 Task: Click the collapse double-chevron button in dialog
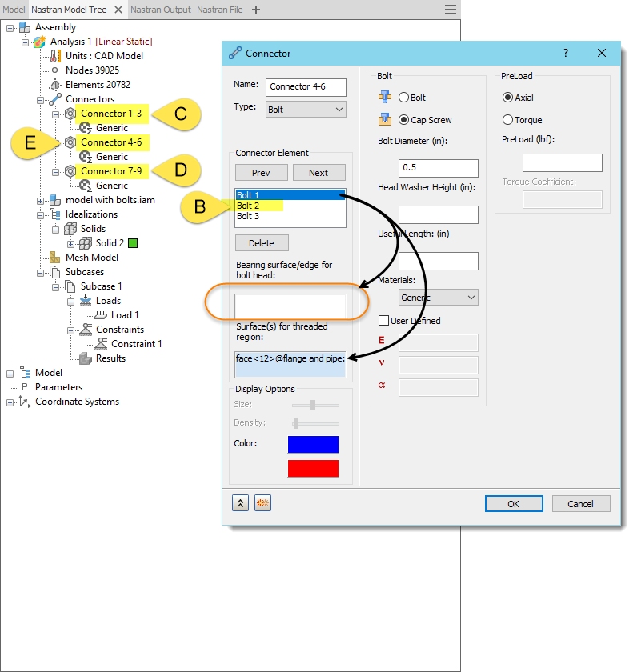click(x=241, y=503)
